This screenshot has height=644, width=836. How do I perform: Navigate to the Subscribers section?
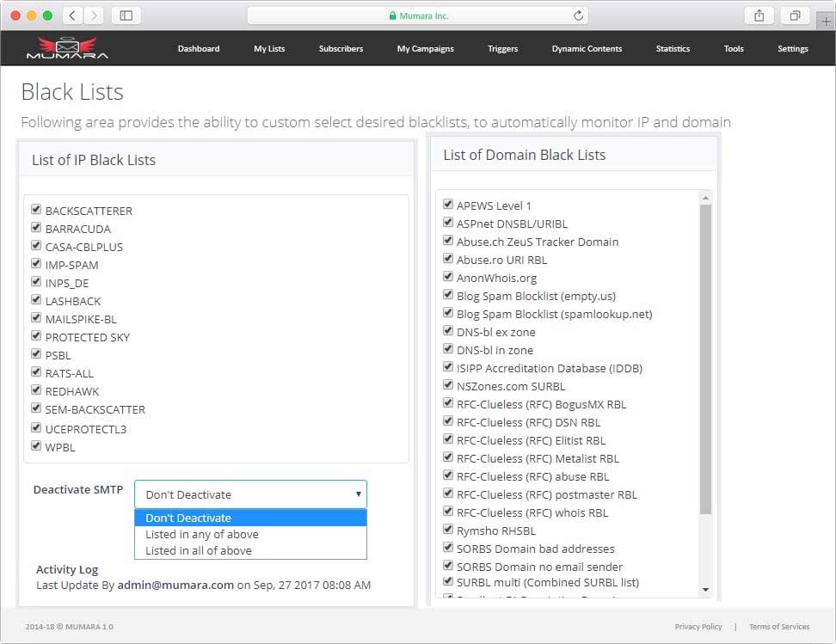(341, 49)
